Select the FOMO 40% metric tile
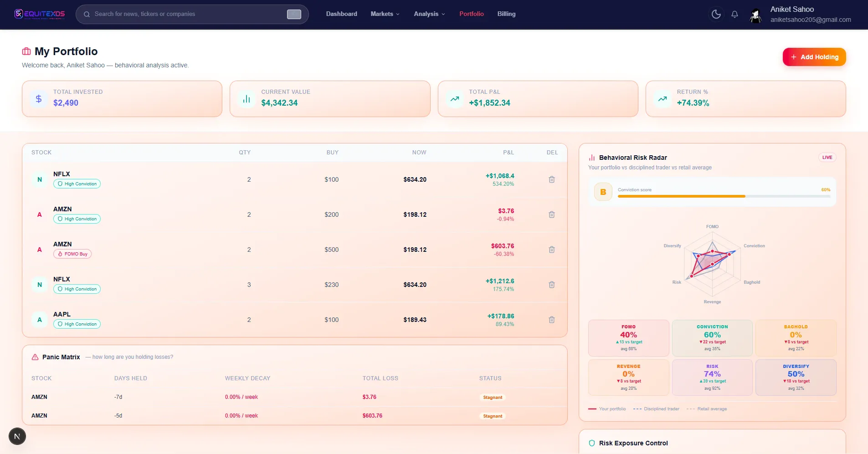Image resolution: width=868 pixels, height=454 pixels. coord(629,338)
